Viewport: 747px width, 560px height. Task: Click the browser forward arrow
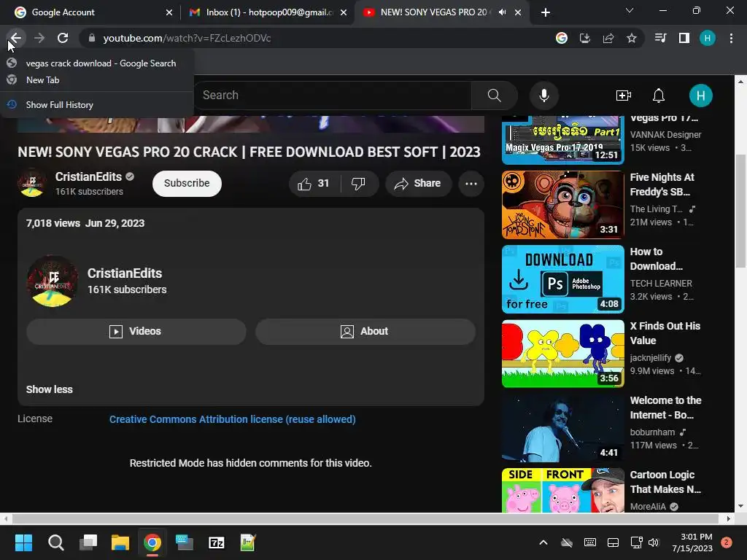point(39,38)
